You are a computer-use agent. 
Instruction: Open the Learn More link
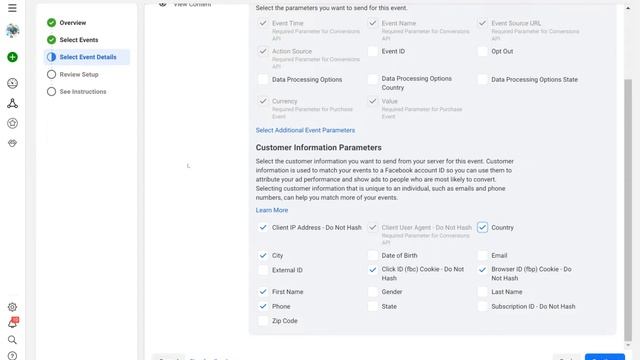[272, 210]
